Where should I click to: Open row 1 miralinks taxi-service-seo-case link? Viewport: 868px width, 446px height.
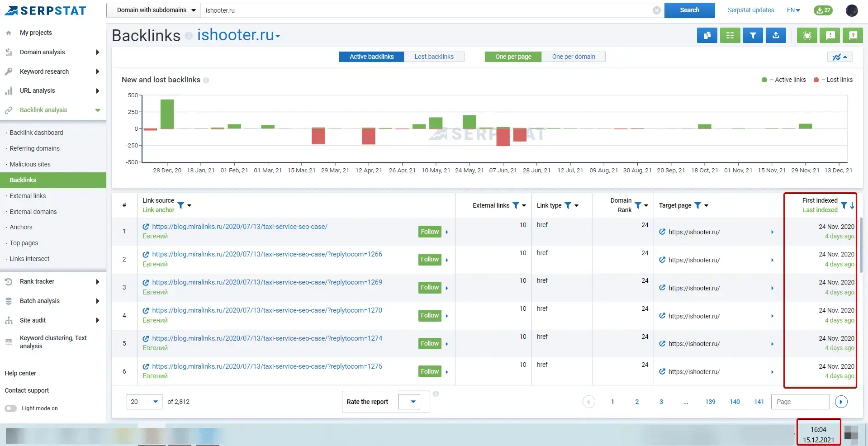coord(240,227)
